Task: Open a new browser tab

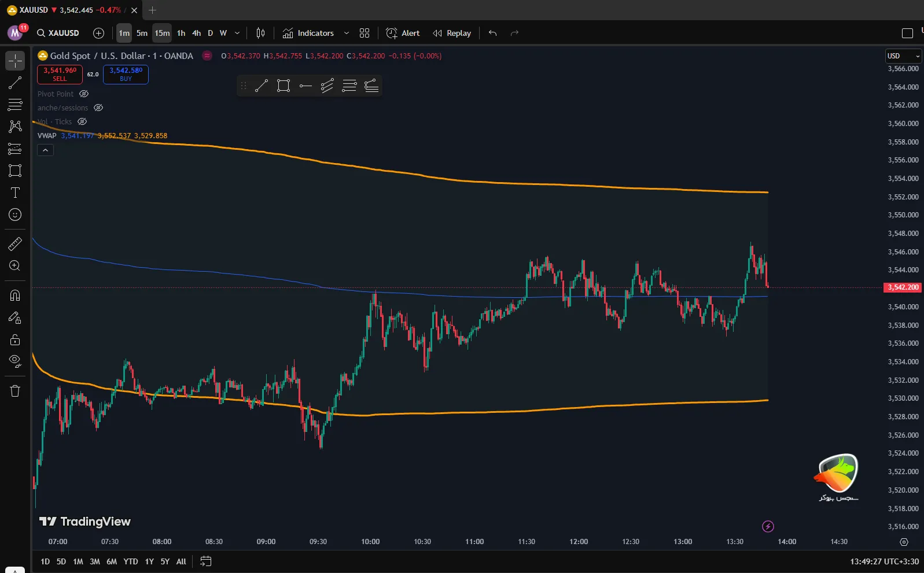Action: [x=153, y=10]
